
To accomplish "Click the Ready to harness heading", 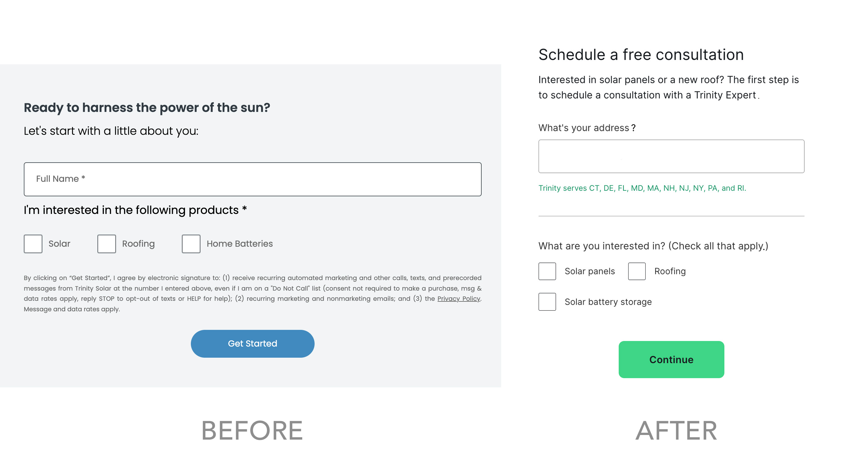I will (147, 108).
